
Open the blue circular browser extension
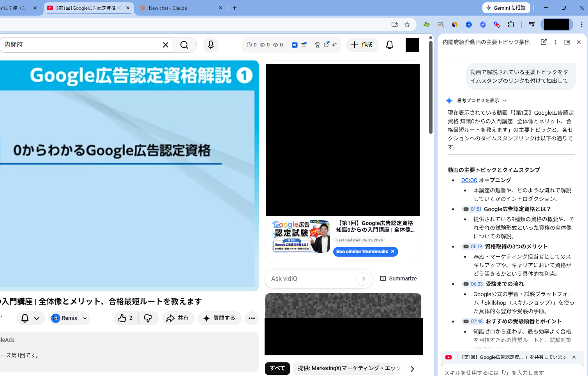[483, 25]
